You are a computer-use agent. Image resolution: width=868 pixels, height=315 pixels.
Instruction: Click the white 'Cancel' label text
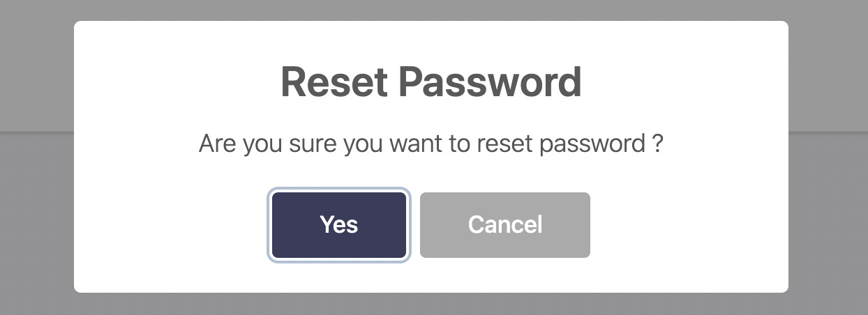505,224
